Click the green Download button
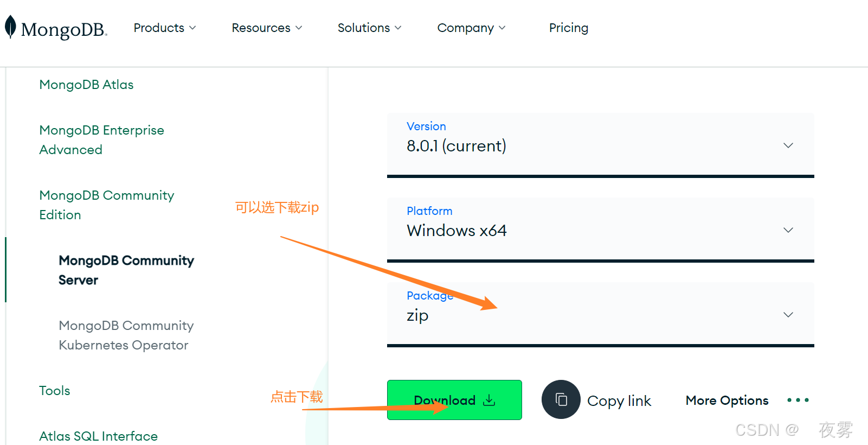Screen dimensions: 868x445 (x=454, y=400)
